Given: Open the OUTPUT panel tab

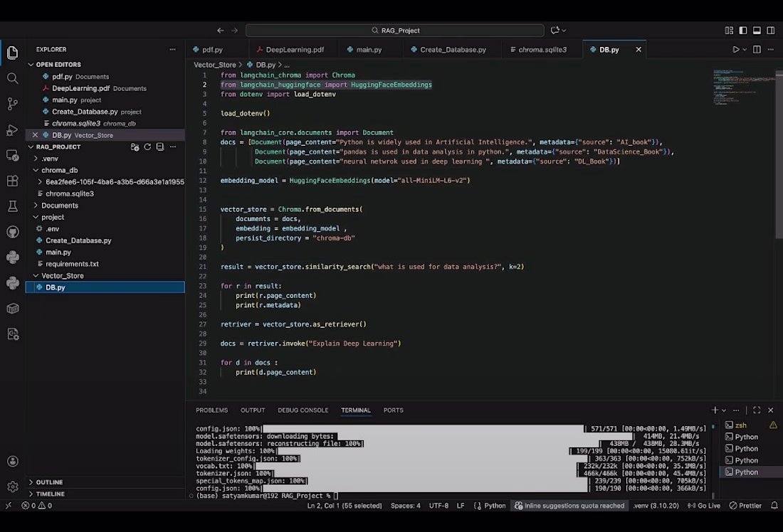Looking at the screenshot, I should 253,410.
